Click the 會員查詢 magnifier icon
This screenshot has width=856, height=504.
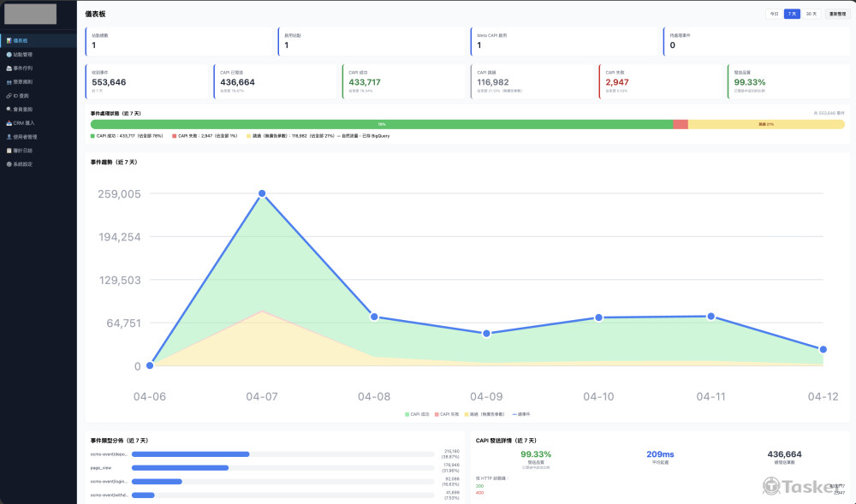click(9, 109)
